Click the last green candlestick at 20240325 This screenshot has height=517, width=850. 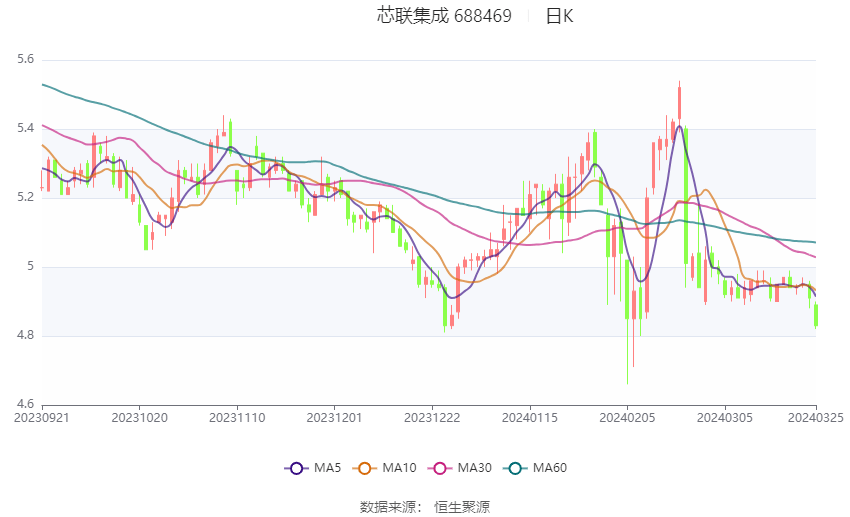coord(816,315)
